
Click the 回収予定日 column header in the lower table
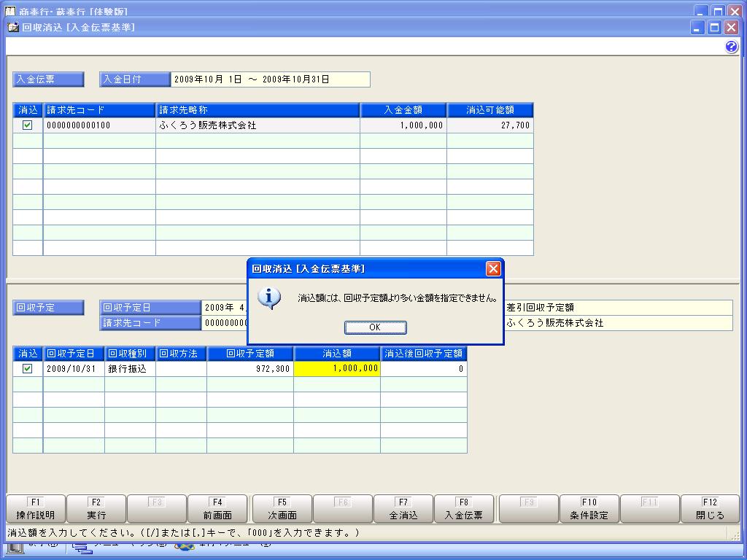tap(74, 354)
